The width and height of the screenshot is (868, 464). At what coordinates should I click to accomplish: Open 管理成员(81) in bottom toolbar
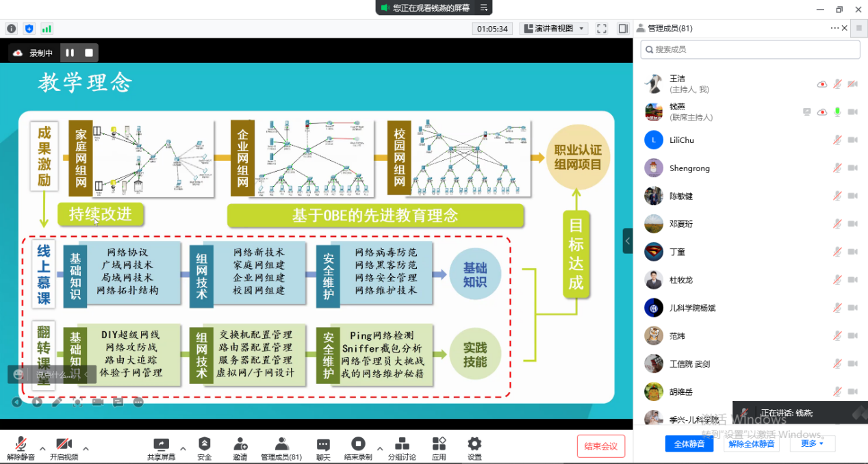coord(281,448)
